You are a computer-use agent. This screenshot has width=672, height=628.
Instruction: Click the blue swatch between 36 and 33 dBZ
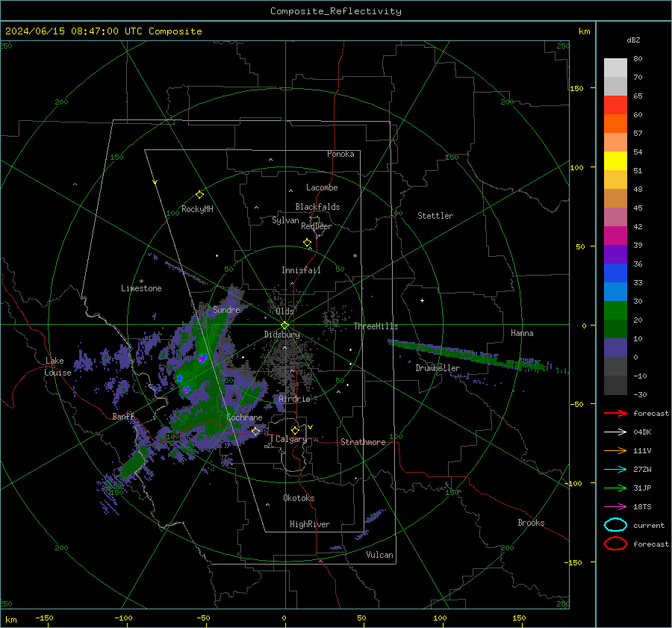click(x=615, y=273)
